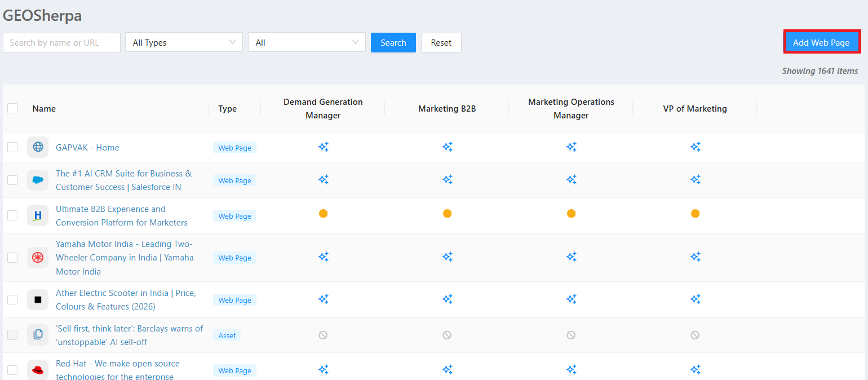Check the Barclays asset row checkbox

[x=12, y=335]
